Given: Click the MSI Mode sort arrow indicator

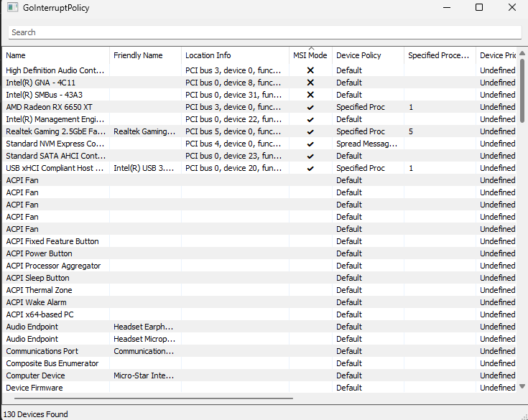Looking at the screenshot, I should pos(311,49).
